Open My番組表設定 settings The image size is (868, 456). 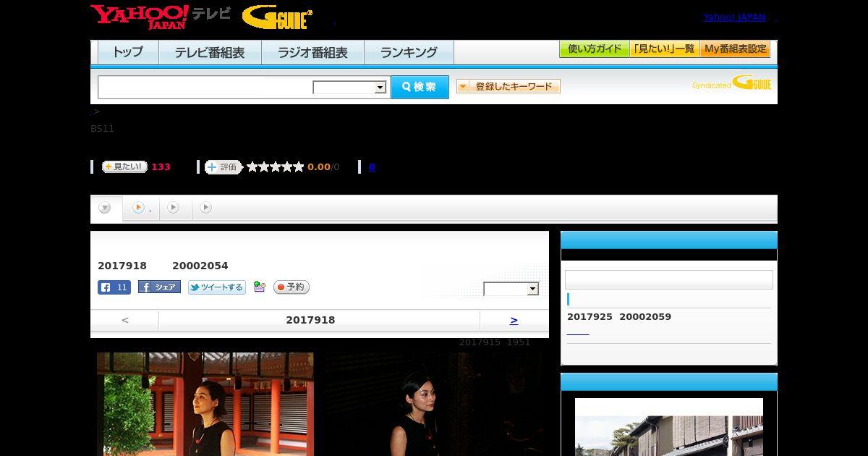[735, 49]
